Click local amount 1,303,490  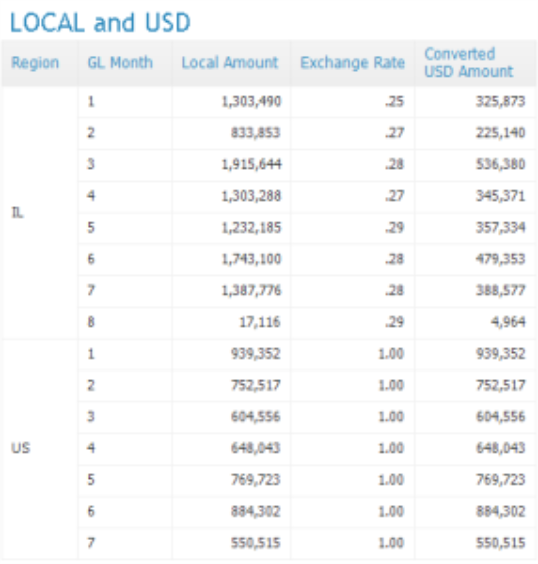pyautogui.click(x=251, y=101)
